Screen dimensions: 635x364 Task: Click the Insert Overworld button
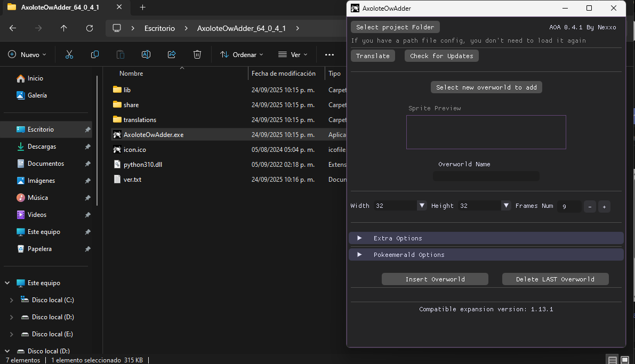pyautogui.click(x=435, y=279)
